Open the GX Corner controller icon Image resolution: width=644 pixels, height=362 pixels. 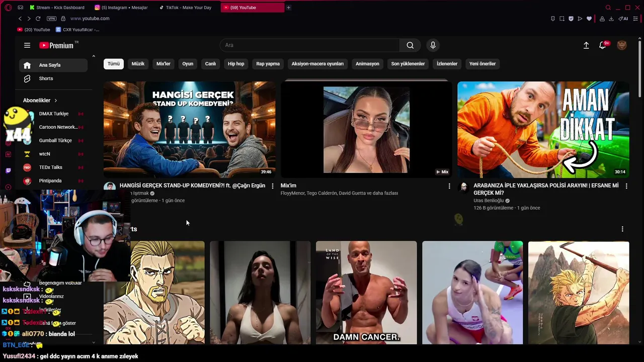[x=20, y=8]
